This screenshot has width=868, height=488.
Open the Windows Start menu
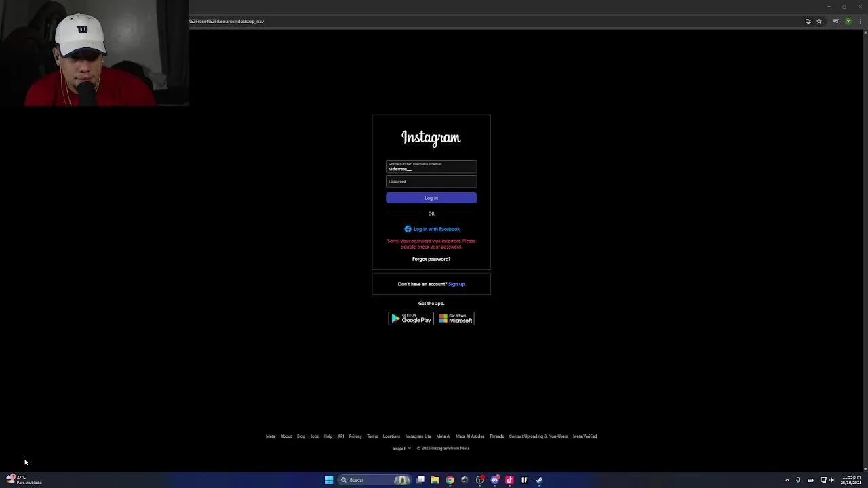click(329, 480)
